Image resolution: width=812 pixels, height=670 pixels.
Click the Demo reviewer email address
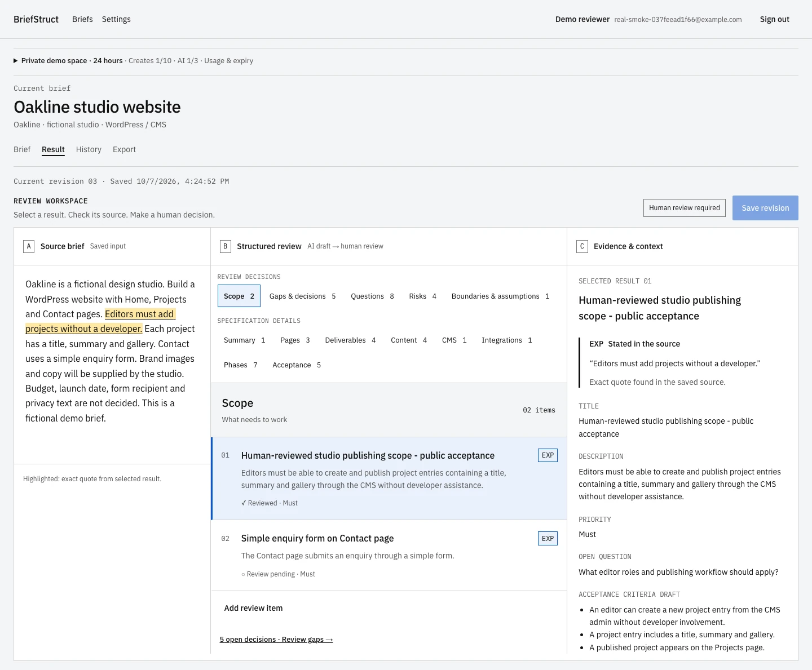pyautogui.click(x=678, y=20)
